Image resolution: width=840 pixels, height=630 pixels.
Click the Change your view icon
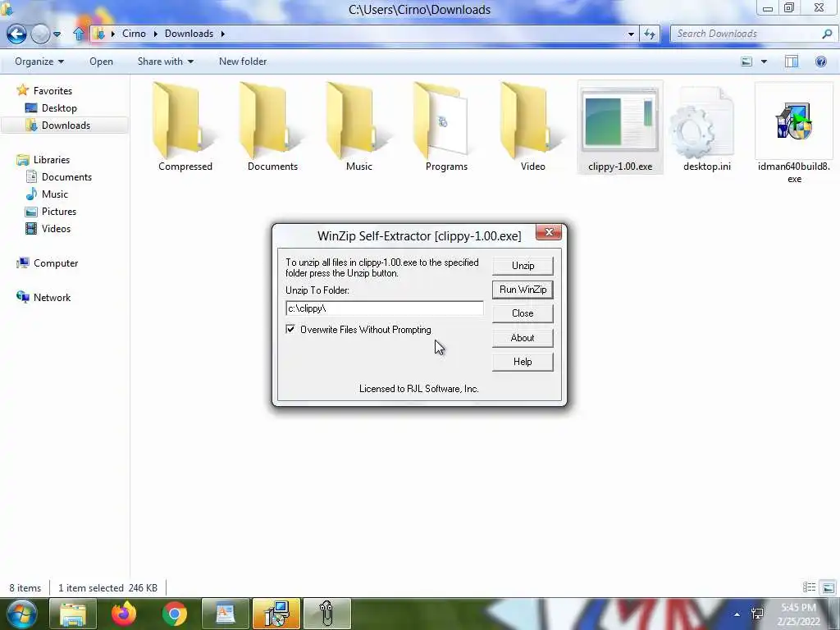click(746, 62)
